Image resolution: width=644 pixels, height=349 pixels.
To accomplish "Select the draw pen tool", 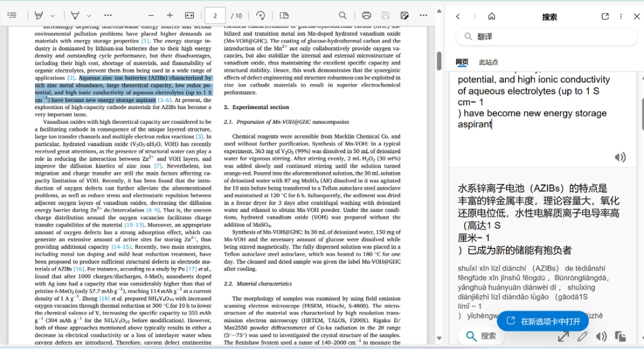I will (x=75, y=16).
